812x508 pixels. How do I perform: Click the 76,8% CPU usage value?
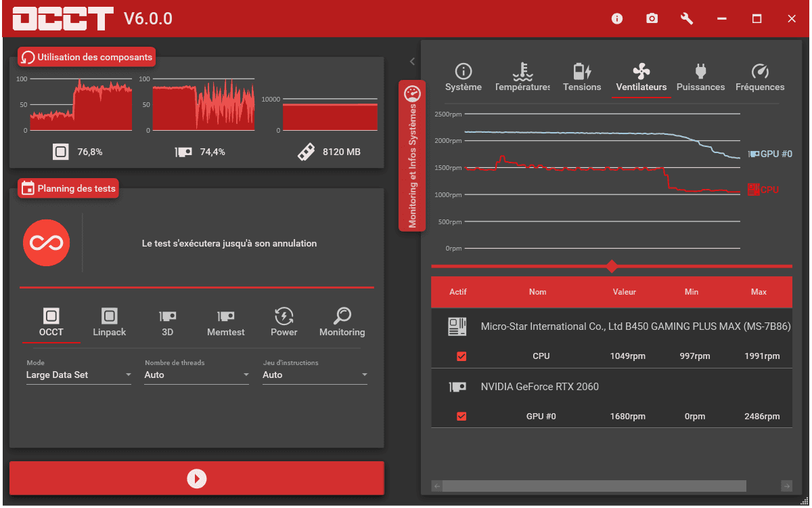[90, 152]
